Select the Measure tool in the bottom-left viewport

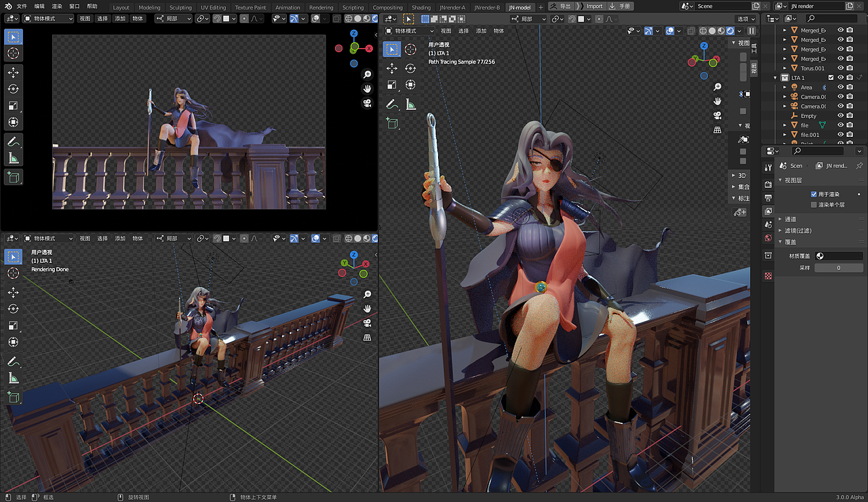click(x=14, y=379)
